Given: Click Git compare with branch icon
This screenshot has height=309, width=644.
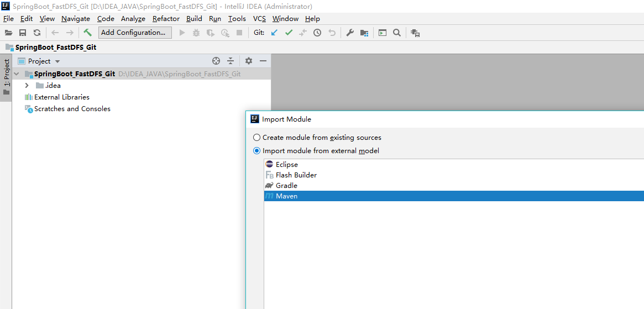Looking at the screenshot, I should pos(303,33).
